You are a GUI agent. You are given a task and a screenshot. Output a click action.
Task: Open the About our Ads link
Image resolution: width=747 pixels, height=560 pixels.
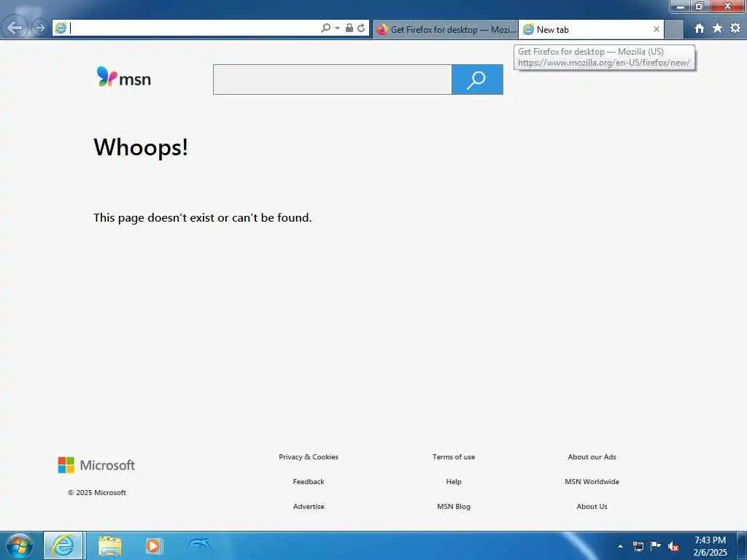tap(592, 456)
